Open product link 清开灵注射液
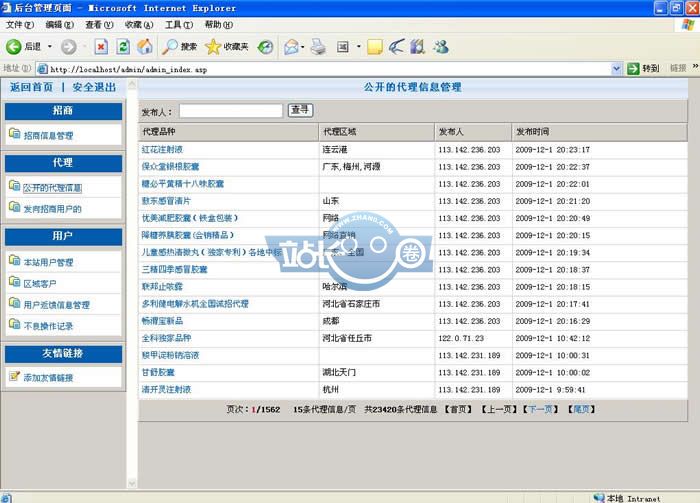 point(166,389)
